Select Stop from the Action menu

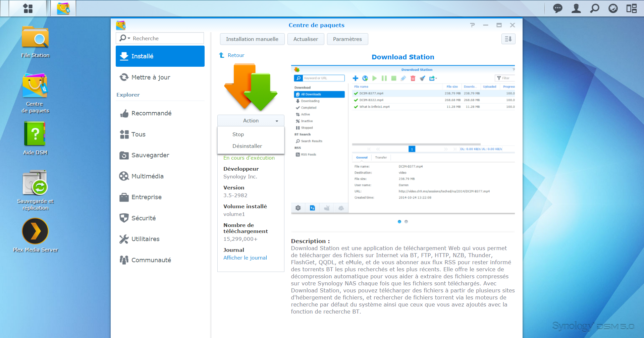tap(238, 134)
